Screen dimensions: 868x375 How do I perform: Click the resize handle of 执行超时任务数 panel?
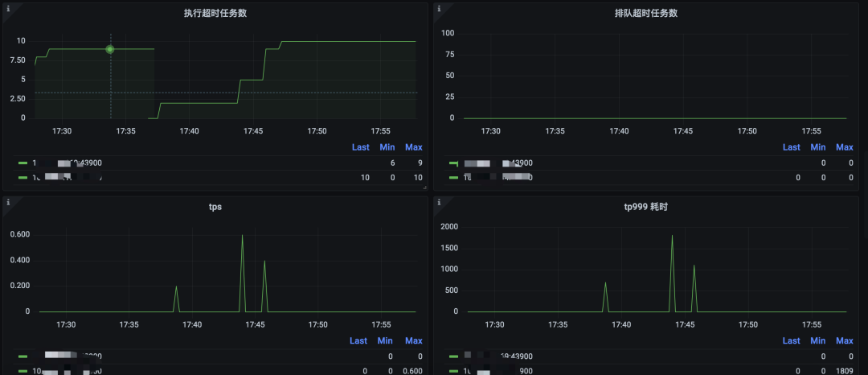pyautogui.click(x=424, y=187)
